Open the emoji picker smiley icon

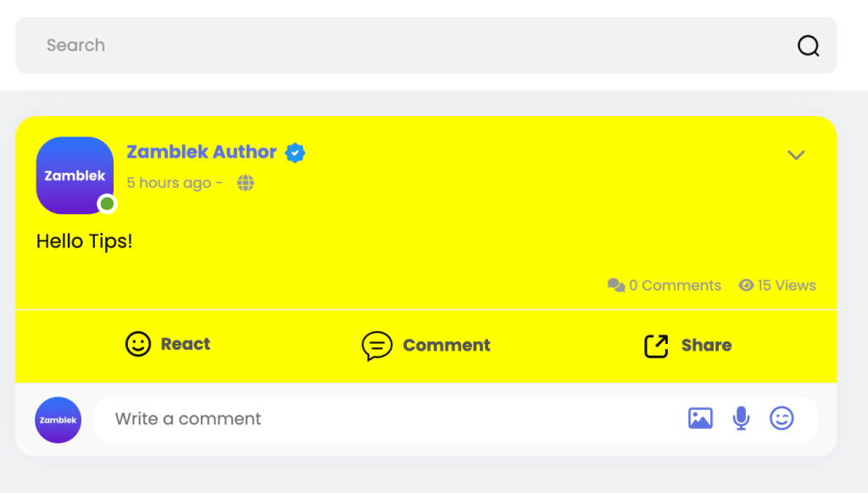[x=782, y=418]
